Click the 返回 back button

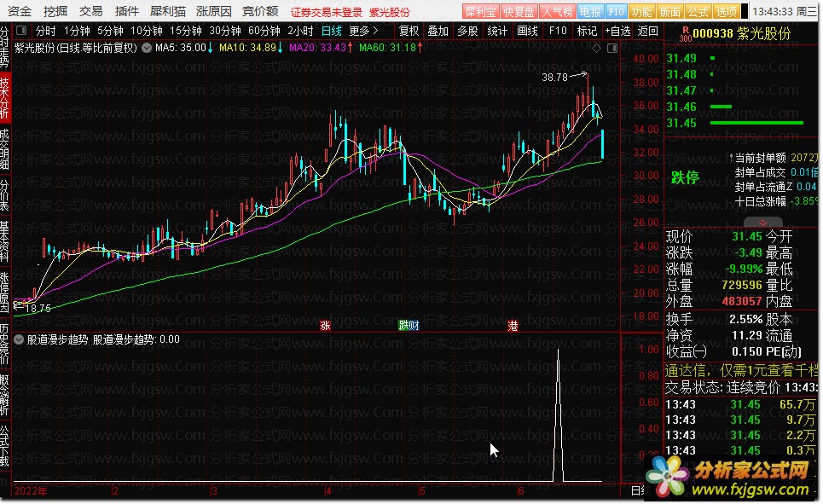647,31
